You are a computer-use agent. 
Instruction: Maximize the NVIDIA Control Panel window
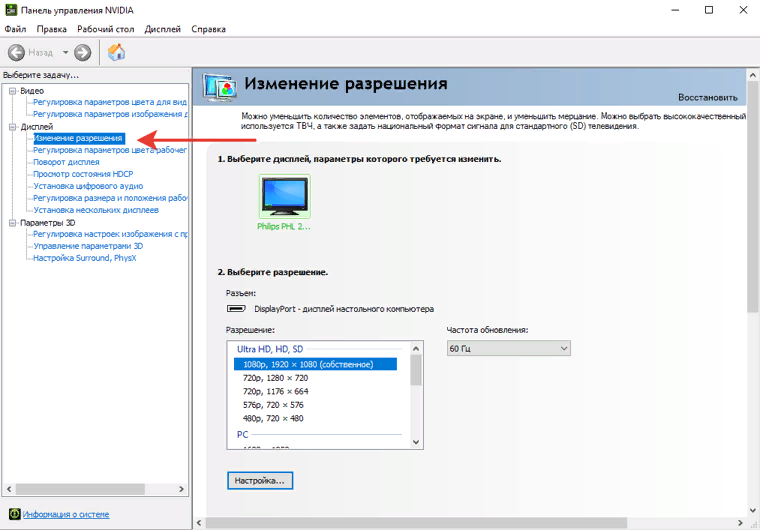click(x=709, y=10)
